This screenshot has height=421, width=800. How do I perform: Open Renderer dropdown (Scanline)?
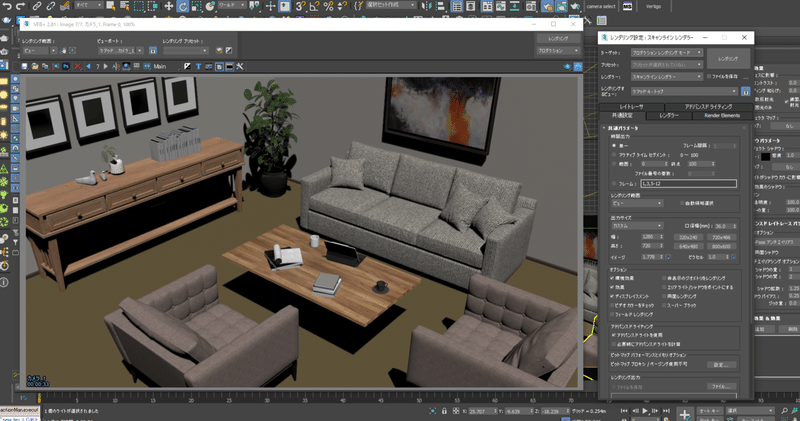click(x=666, y=77)
